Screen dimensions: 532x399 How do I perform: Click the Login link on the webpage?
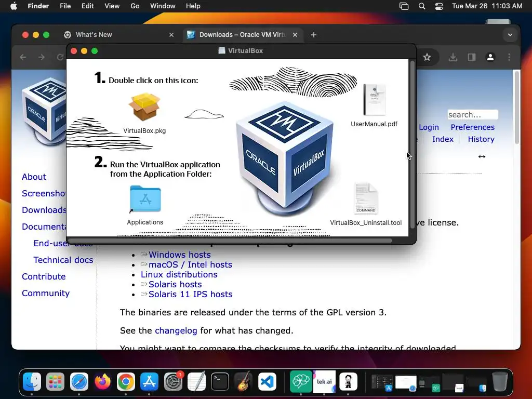click(x=429, y=127)
